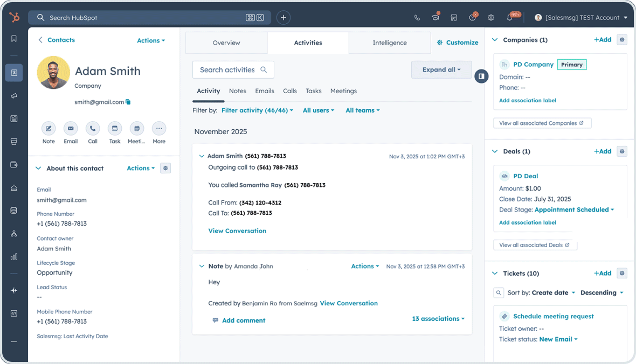636x364 pixels.
Task: Copy smith@gmail.com using the copy icon
Action: [127, 102]
